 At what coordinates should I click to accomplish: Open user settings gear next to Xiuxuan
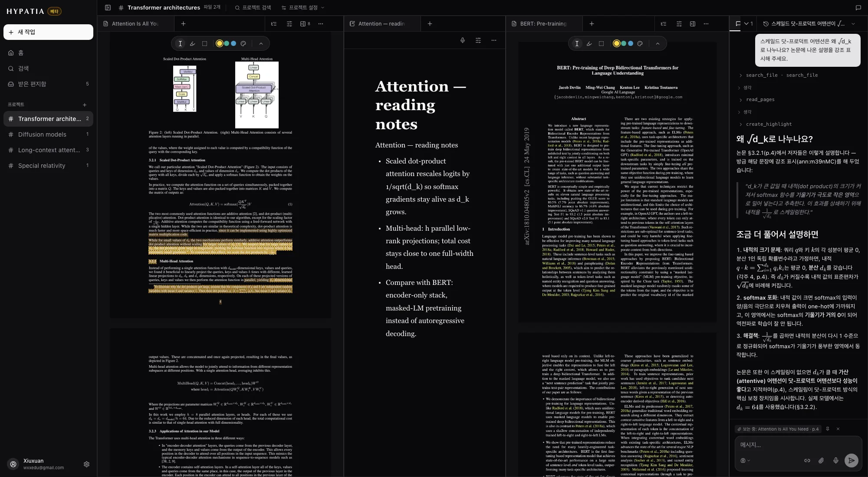click(x=86, y=464)
